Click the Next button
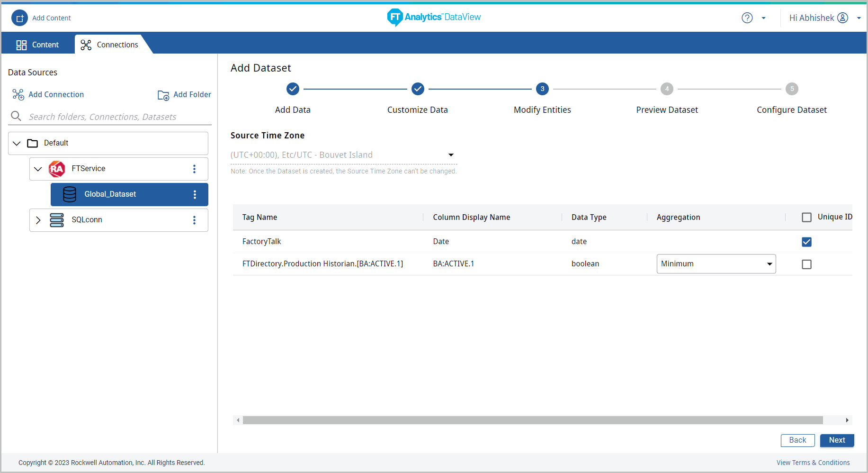Image resolution: width=868 pixels, height=473 pixels. (837, 440)
